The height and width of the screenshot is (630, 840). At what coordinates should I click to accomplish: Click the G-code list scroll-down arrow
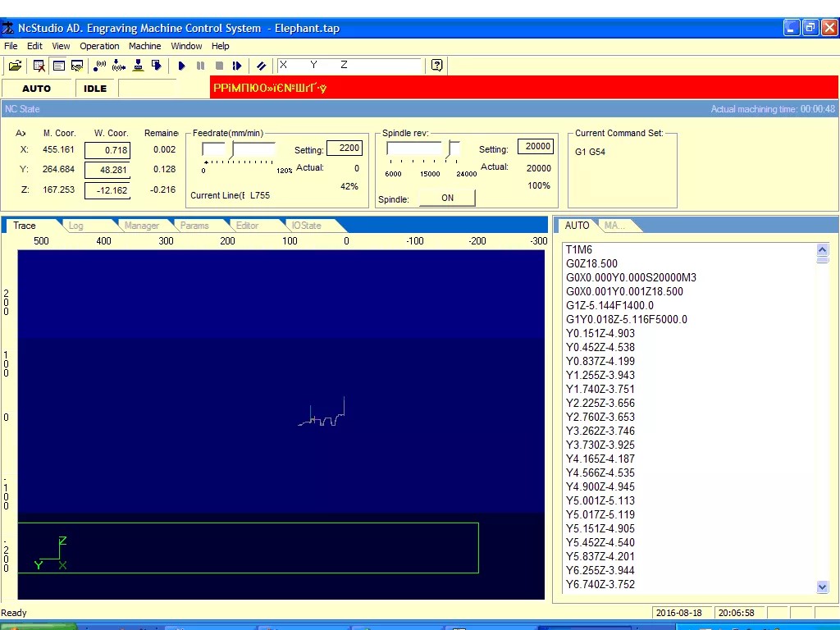tap(823, 587)
